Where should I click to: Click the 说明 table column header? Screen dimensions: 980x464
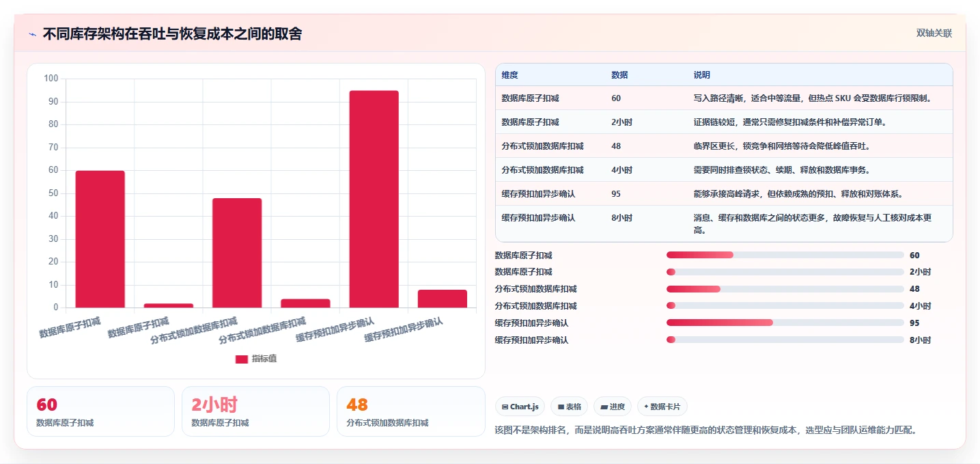[701, 74]
